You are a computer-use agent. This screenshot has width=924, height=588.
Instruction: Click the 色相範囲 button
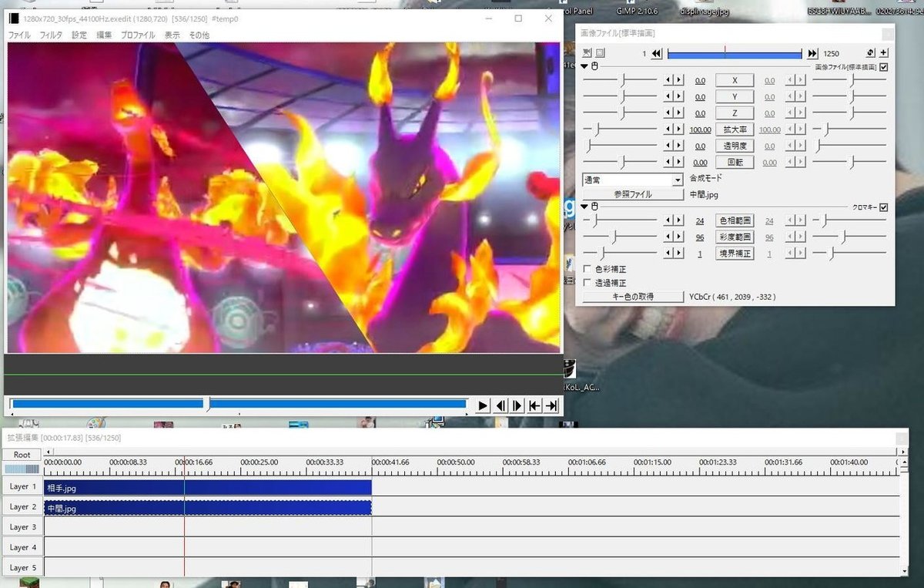tap(735, 220)
